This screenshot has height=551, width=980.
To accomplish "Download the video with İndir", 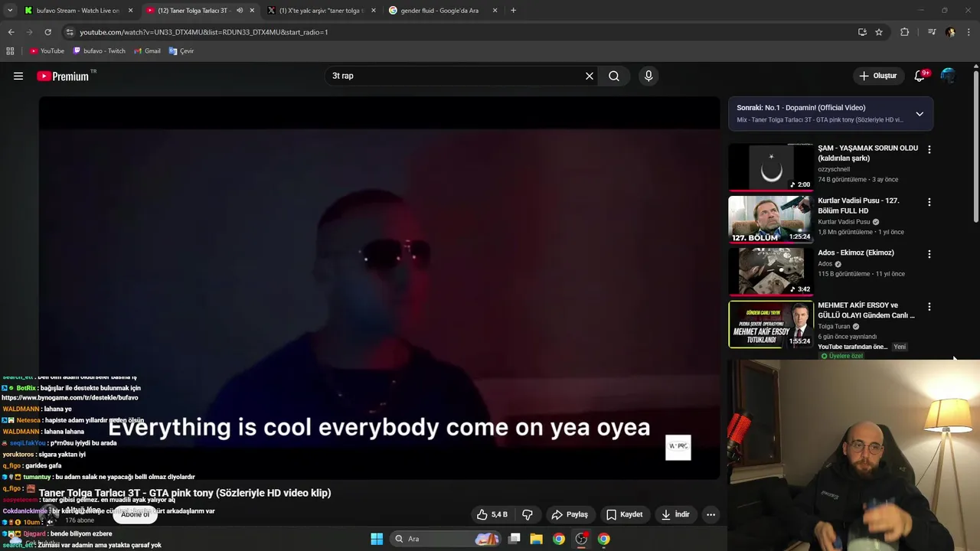I will pos(676,514).
